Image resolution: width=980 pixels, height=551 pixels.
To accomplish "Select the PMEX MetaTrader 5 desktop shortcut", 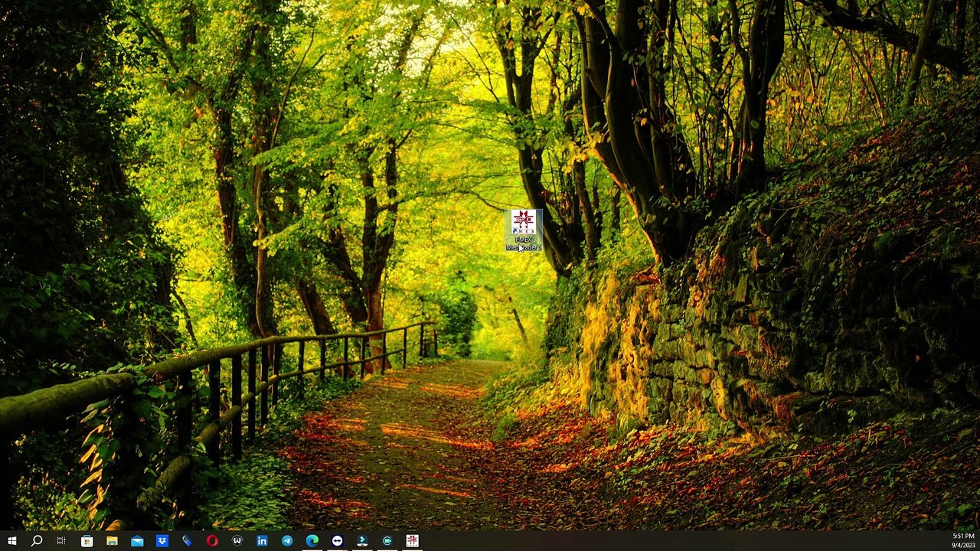I will point(524,230).
